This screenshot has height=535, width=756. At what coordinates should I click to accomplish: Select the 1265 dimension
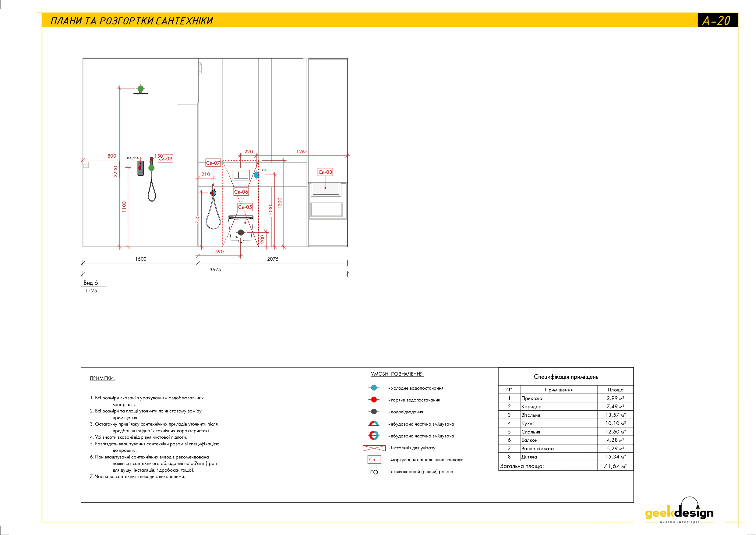pos(302,152)
